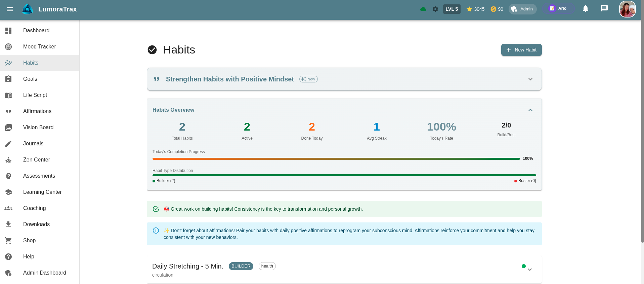Click the Vision Board image icon
This screenshot has height=284, width=644.
point(8,128)
